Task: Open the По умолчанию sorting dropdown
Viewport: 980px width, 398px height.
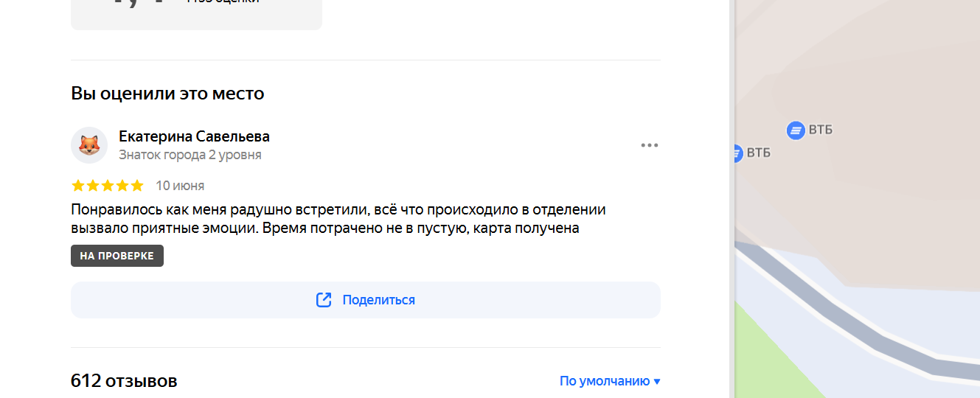Action: [610, 381]
